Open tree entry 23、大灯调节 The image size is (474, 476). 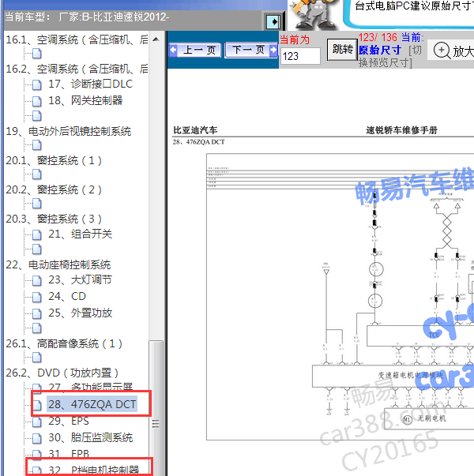tap(81, 279)
